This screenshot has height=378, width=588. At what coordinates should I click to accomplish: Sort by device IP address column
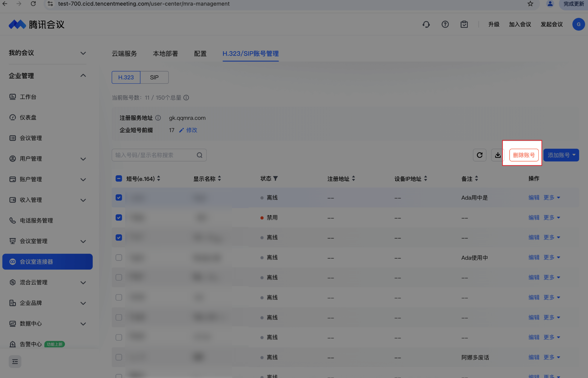point(426,178)
